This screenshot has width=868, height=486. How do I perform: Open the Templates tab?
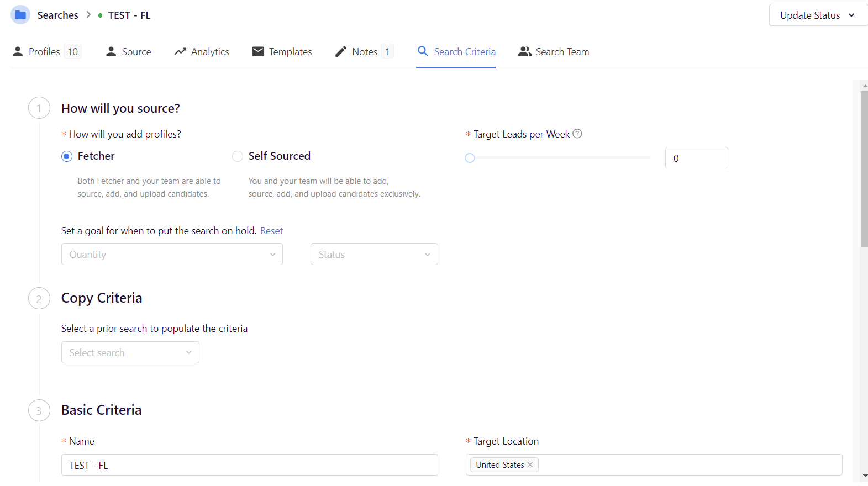click(282, 51)
